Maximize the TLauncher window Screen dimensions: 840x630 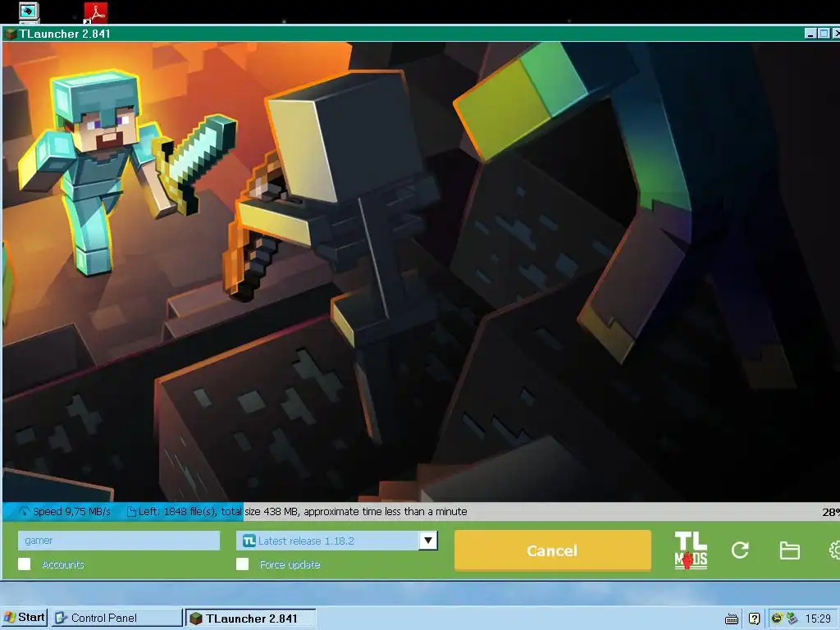pos(824,34)
